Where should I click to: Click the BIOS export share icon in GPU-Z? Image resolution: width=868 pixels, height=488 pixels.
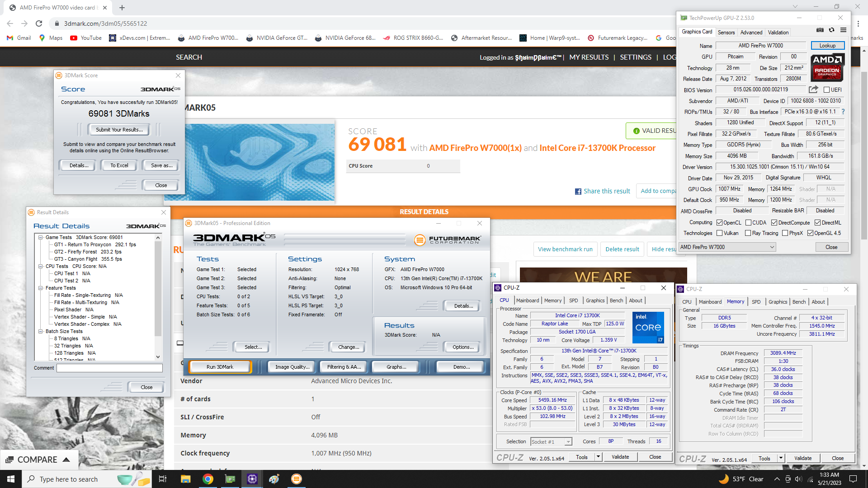coord(813,89)
